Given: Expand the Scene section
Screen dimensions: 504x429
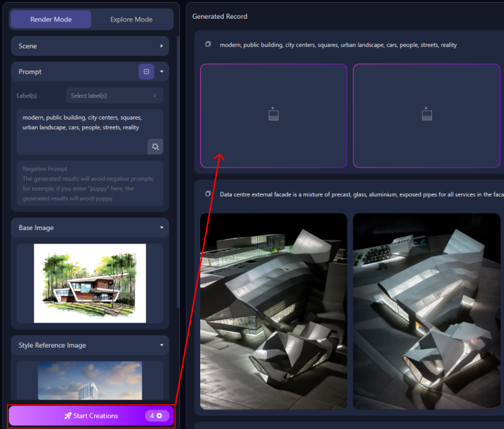Looking at the screenshot, I should (161, 46).
